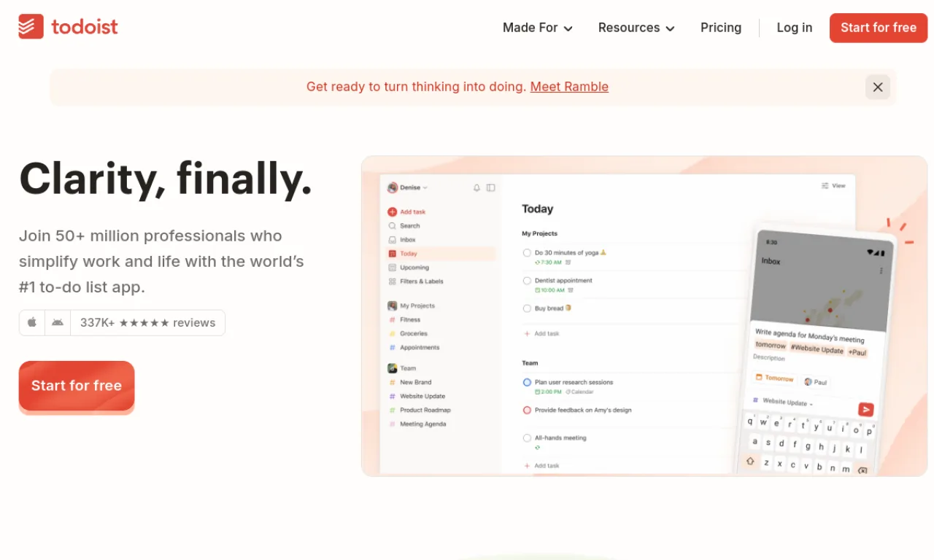Tap the shift key on the phone keyboard
Viewport: 934px width, 560px height.
(750, 461)
